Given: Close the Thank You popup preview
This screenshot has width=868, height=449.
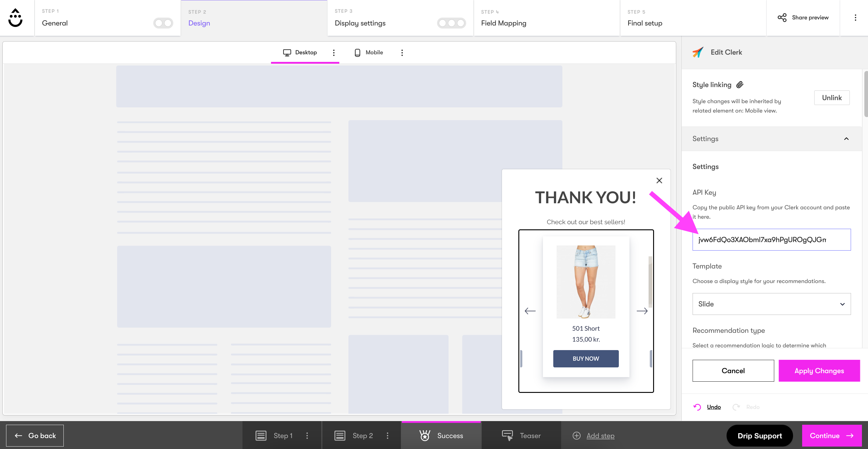Looking at the screenshot, I should point(659,181).
